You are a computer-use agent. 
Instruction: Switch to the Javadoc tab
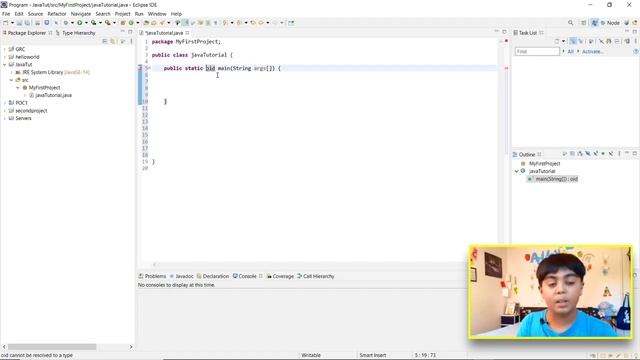point(184,276)
